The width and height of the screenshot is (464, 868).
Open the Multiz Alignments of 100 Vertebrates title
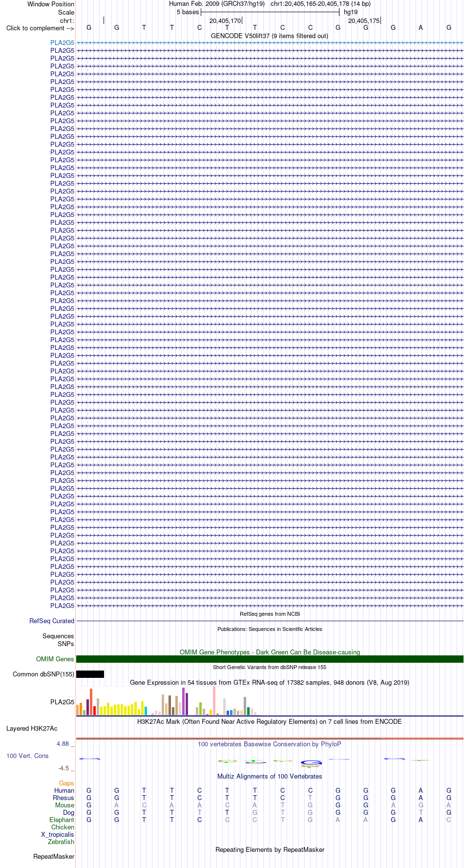(x=270, y=776)
